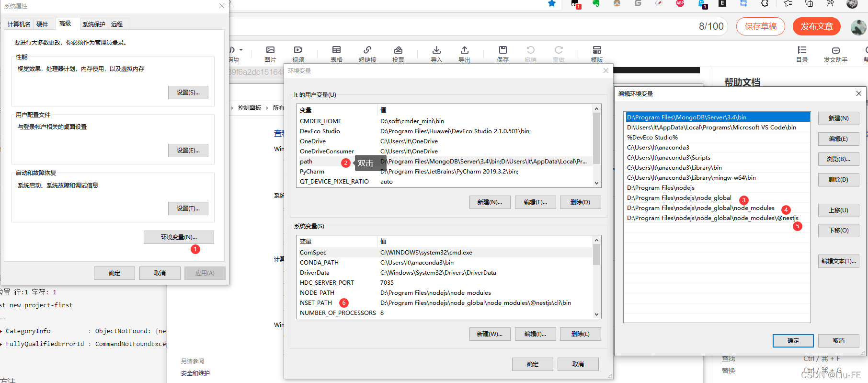Click the browser collections plus icon

pyautogui.click(x=809, y=3)
